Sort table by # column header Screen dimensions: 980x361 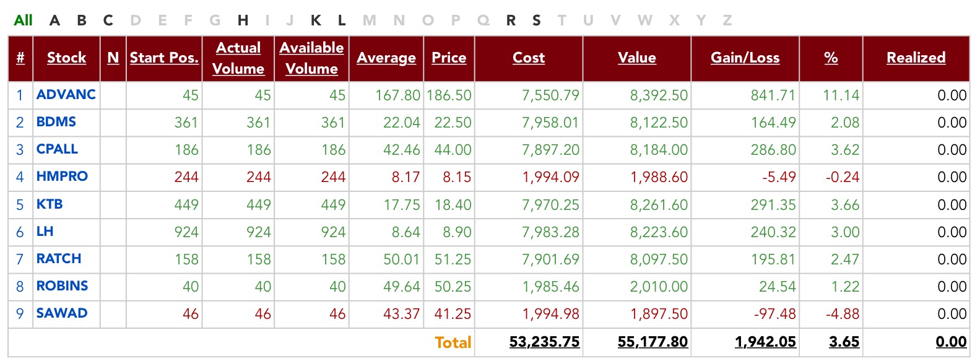20,58
